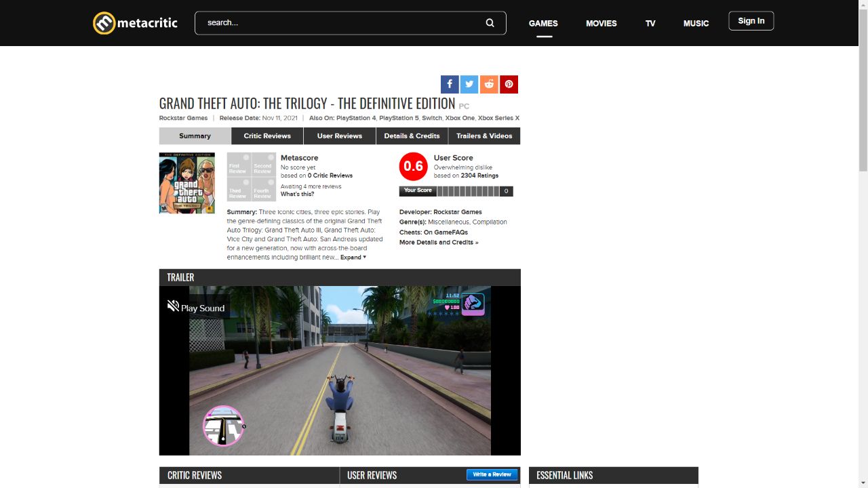This screenshot has height=488, width=868.
Task: View the PlayStation 4 version
Action: coord(356,118)
